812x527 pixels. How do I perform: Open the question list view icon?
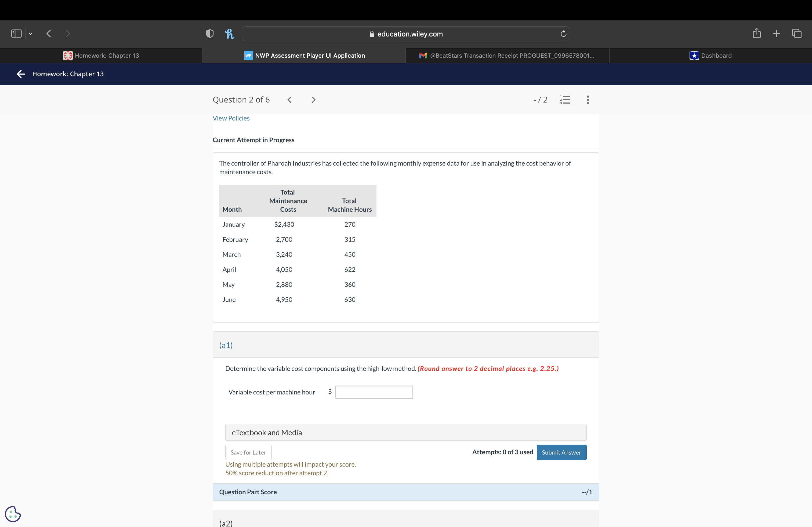click(x=565, y=100)
